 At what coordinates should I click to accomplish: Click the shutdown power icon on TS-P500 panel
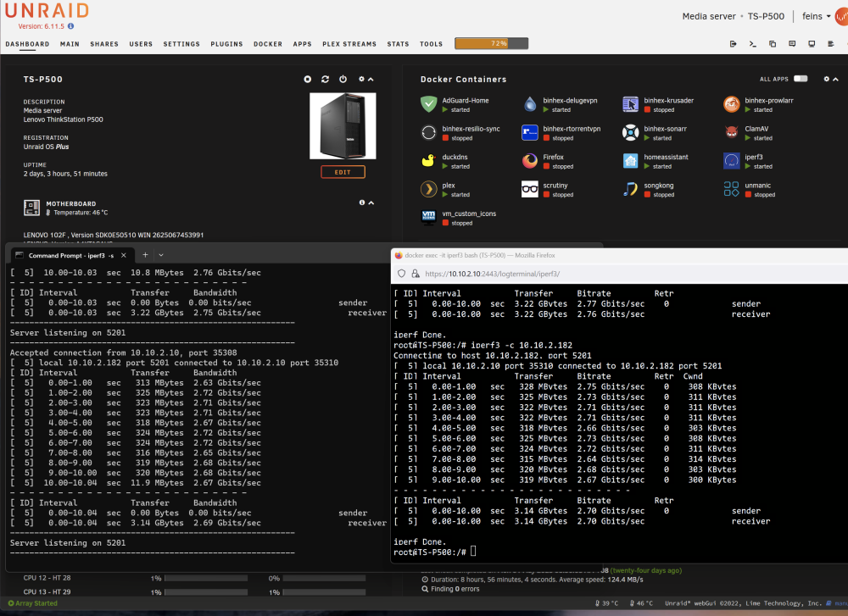[x=343, y=79]
